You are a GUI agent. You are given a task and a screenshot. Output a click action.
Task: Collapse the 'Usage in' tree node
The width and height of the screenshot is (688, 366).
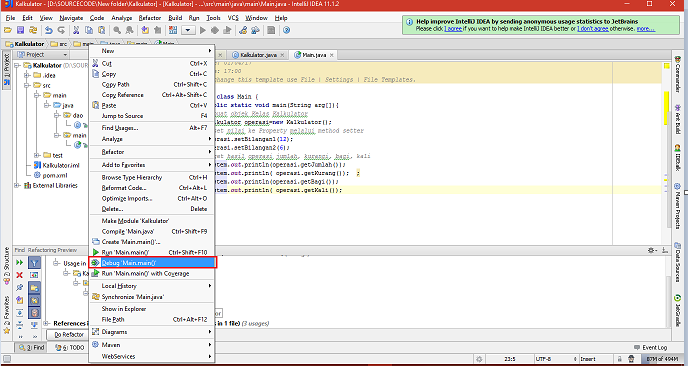pos(56,263)
